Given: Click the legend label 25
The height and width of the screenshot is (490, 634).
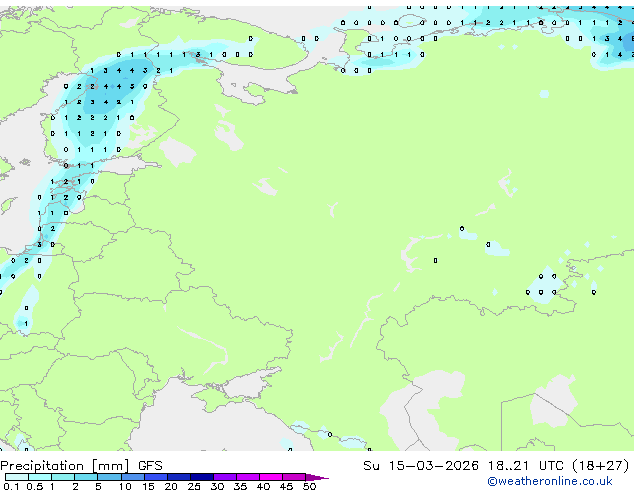Looking at the screenshot, I should [194, 486].
